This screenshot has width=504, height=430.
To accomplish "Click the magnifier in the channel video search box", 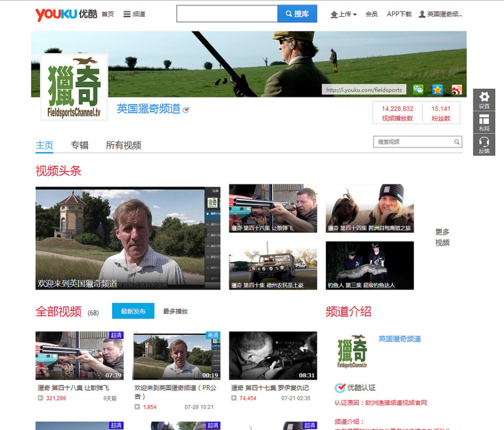I will click(456, 142).
